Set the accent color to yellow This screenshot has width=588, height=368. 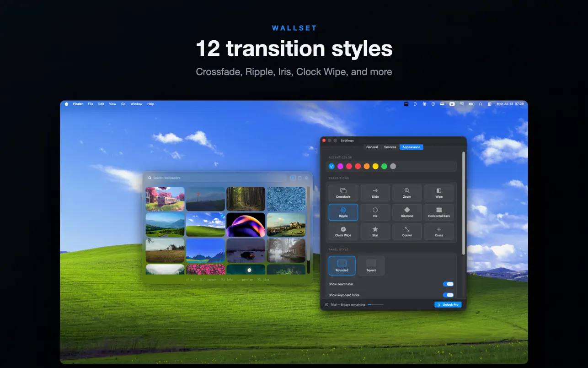(375, 166)
